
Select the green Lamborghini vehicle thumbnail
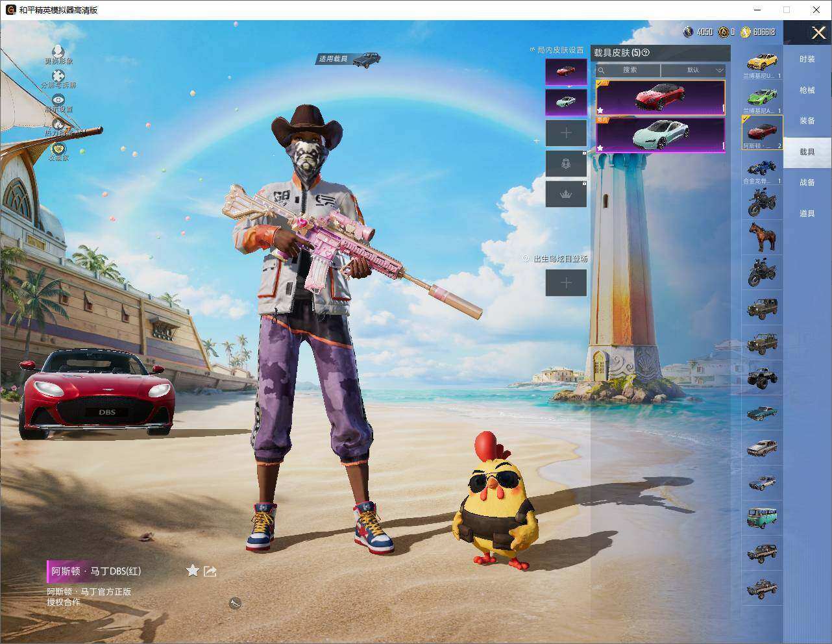pos(762,98)
